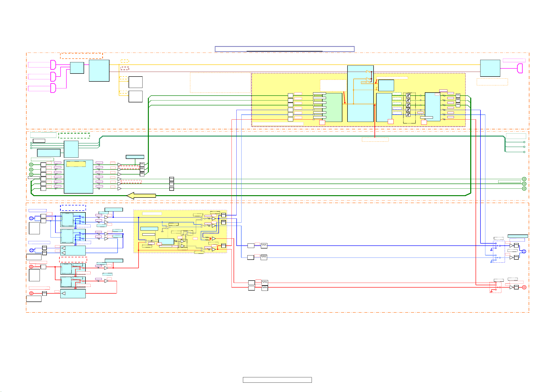Select the thick blue dashed label box
The image size is (555, 392).
[73, 208]
